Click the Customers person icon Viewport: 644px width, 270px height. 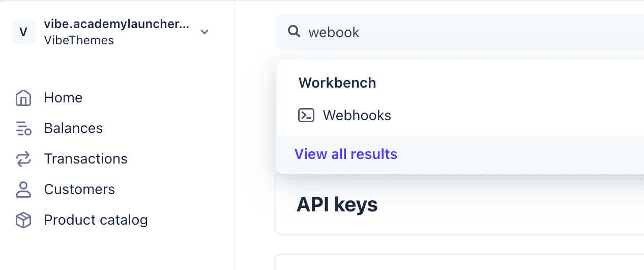click(x=23, y=190)
